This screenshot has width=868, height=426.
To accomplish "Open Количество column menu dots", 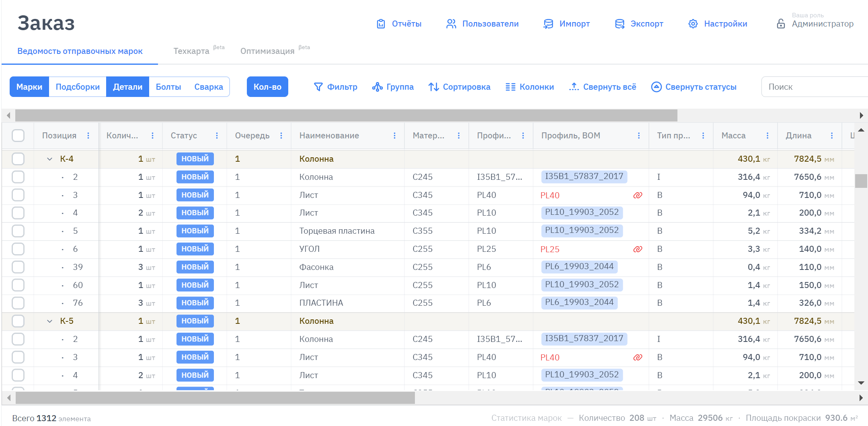I will pyautogui.click(x=153, y=136).
